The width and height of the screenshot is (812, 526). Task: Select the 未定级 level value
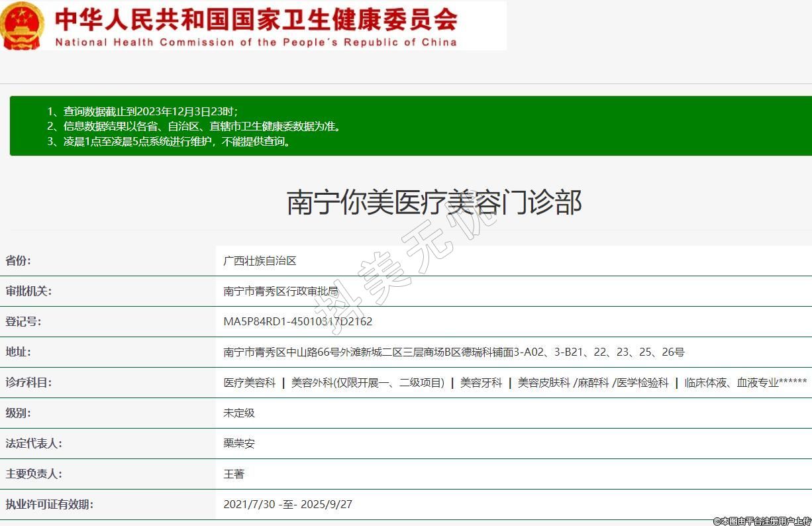click(239, 413)
